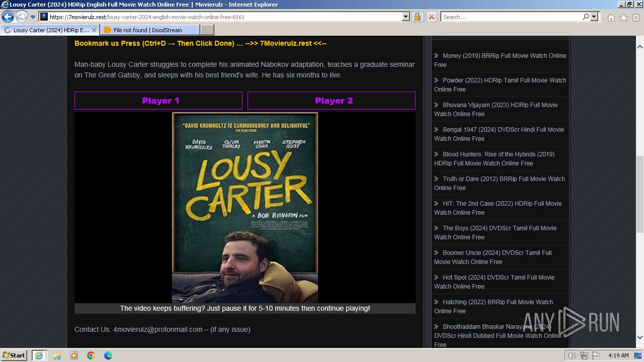Click the Action Center flag tray icon
644x362 pixels.
(596, 355)
